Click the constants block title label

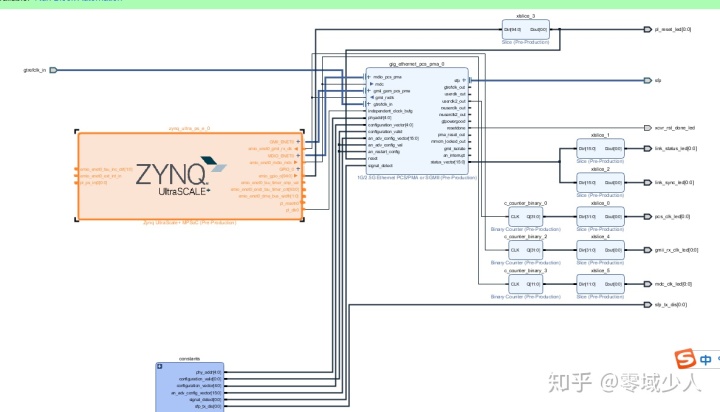click(189, 359)
